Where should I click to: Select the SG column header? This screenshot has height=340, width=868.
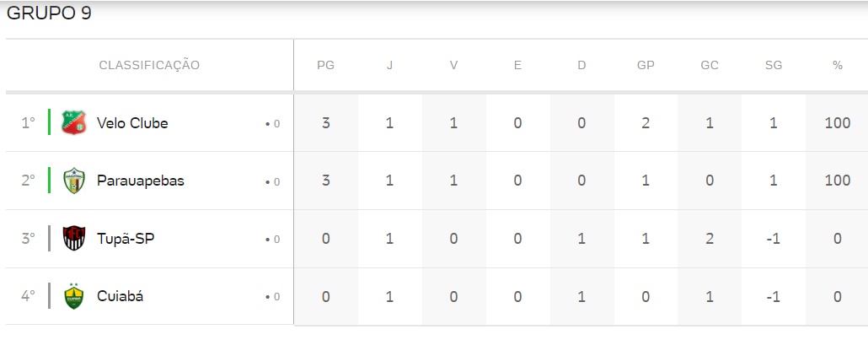774,66
